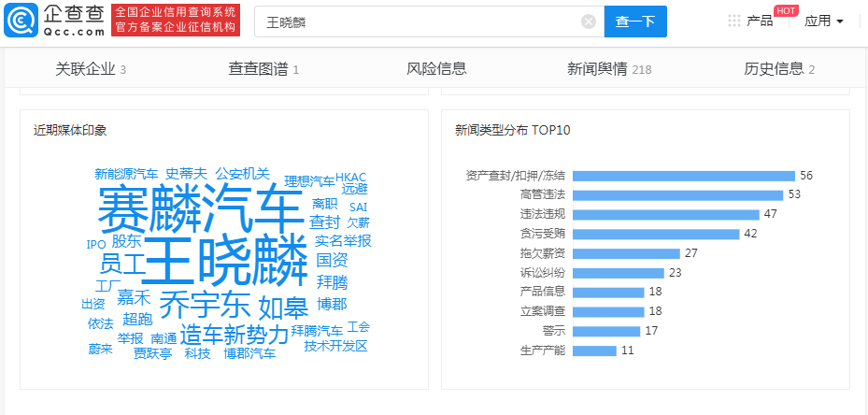
Task: Click word cloud term SAI
Action: coord(358,207)
